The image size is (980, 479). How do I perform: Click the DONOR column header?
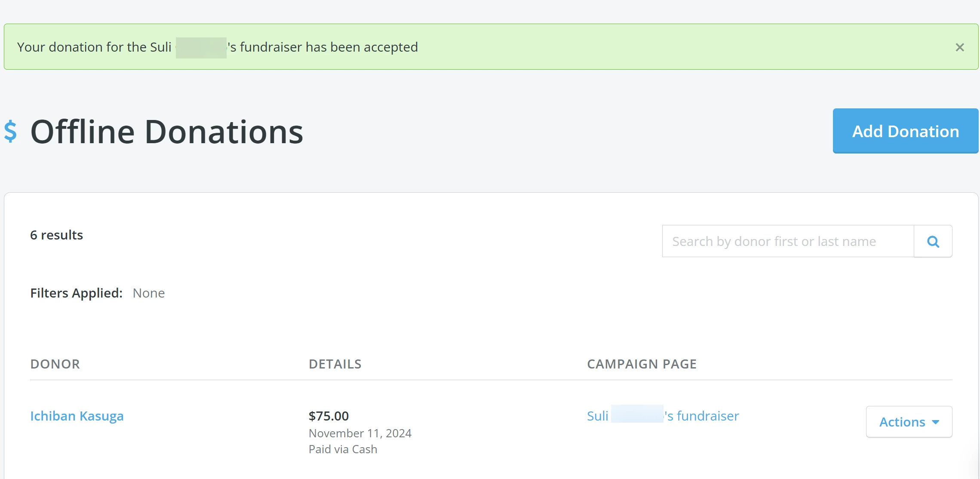pyautogui.click(x=55, y=364)
